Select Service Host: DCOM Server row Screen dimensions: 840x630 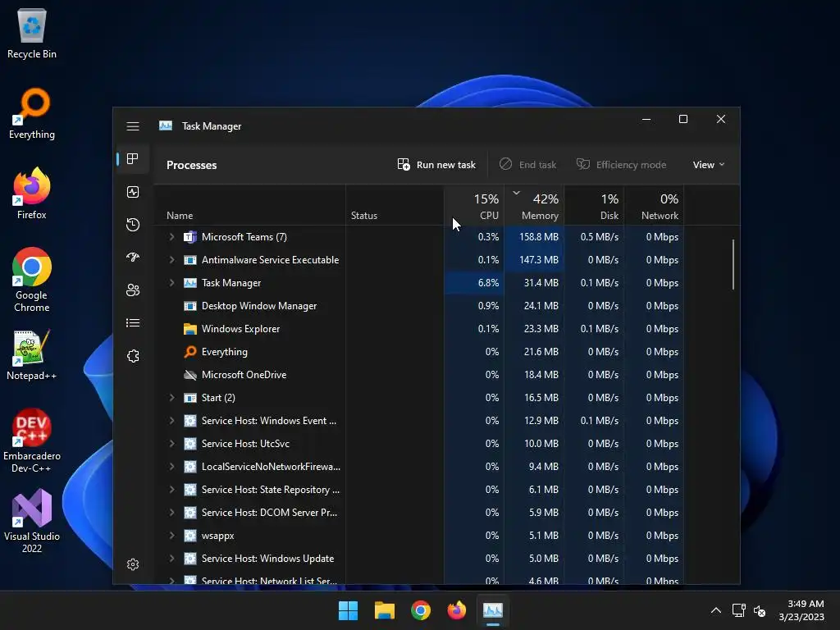coord(419,512)
